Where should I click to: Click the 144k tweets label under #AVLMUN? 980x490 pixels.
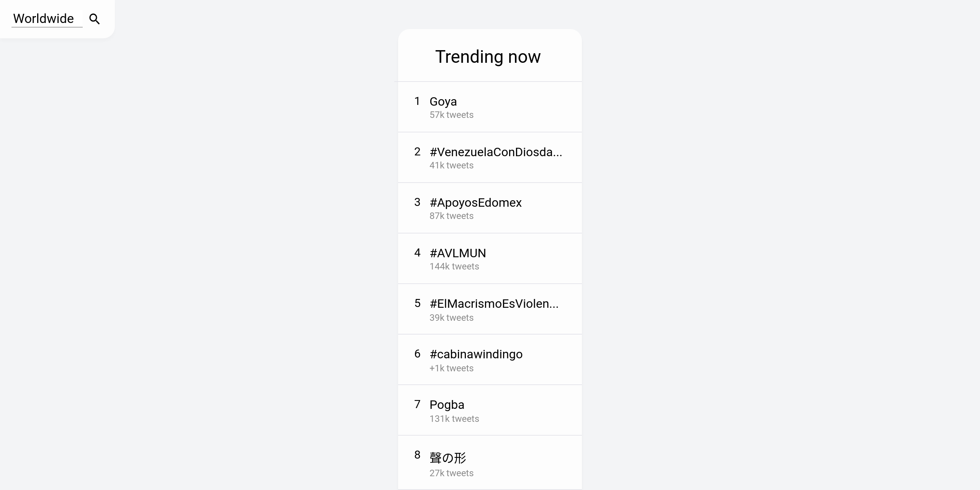454,266
